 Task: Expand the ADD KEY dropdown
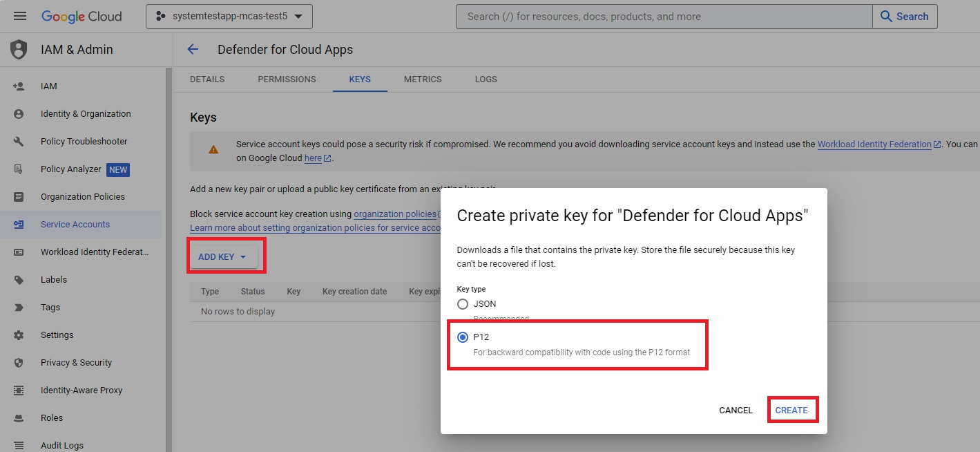point(222,257)
